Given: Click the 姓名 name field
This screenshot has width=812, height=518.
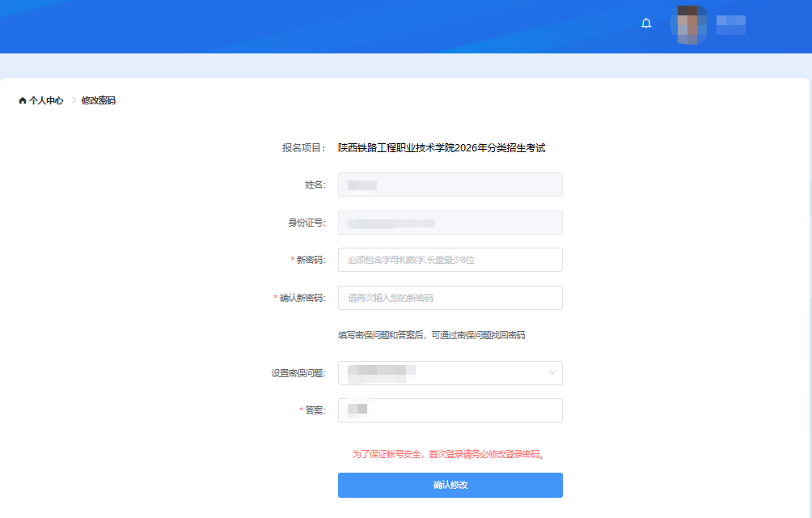Looking at the screenshot, I should click(x=450, y=185).
